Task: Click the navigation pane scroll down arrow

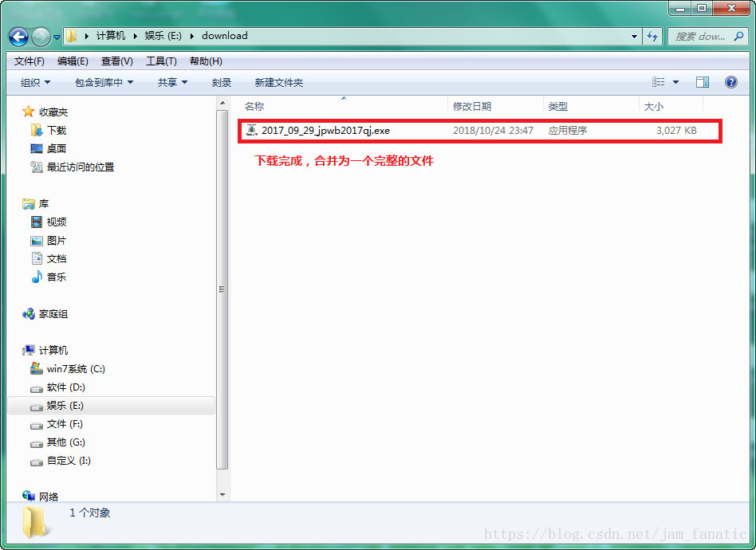Action: 222,495
